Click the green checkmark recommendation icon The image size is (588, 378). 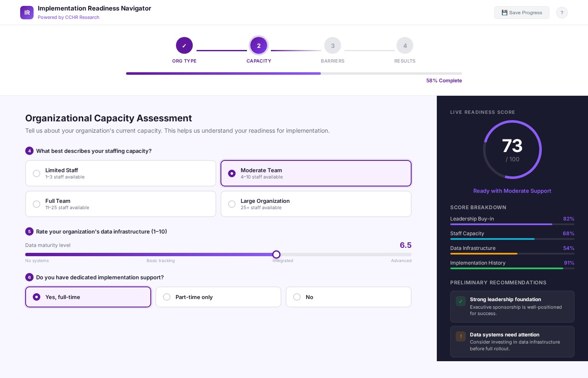pos(461,301)
